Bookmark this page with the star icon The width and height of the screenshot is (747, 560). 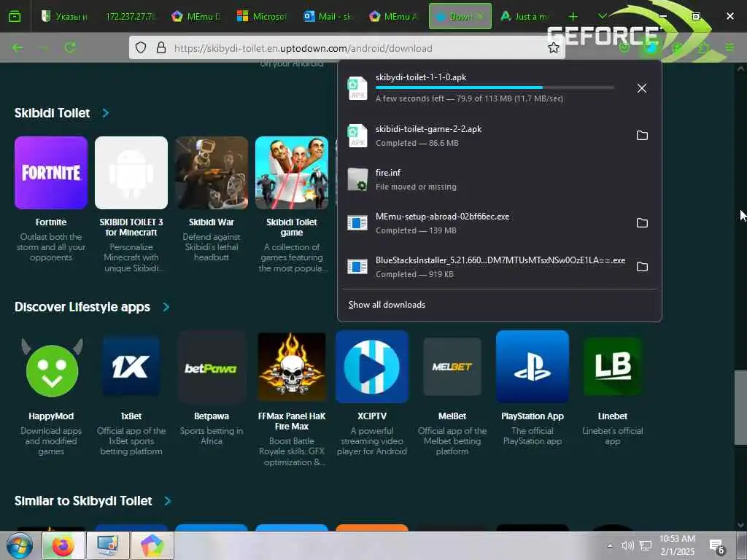(x=553, y=47)
